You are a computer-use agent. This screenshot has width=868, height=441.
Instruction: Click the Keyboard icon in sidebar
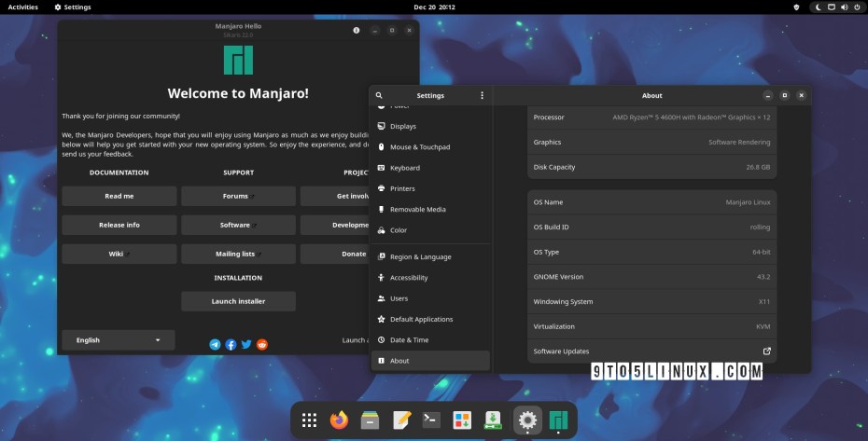[x=381, y=168]
